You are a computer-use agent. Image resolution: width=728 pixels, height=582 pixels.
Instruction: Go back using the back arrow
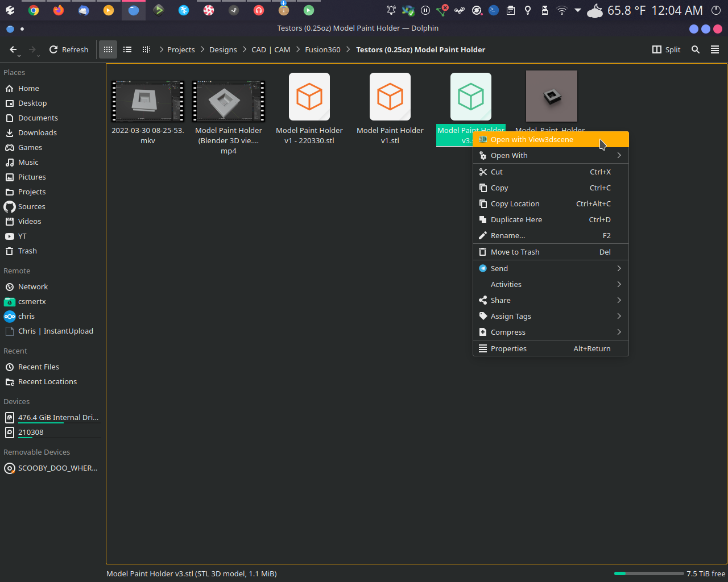[13, 50]
